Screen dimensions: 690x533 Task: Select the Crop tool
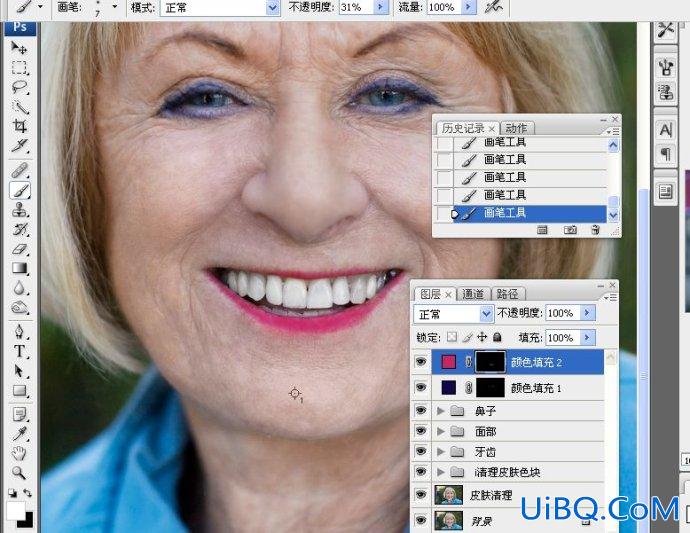(19, 126)
